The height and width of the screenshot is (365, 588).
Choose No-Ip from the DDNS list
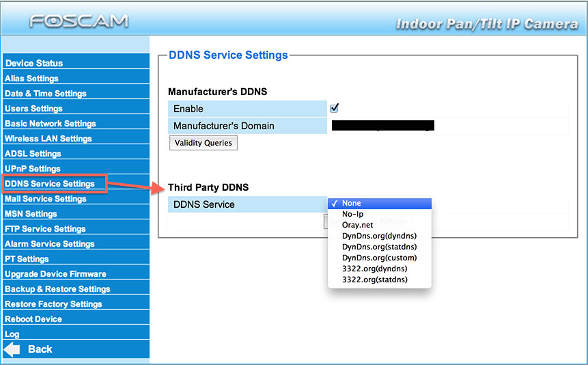click(x=352, y=214)
